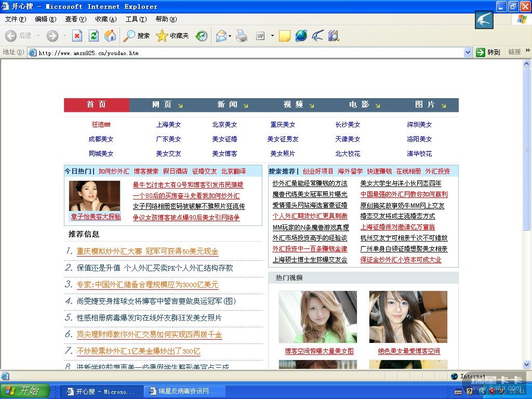Open the Mail button dropdown arrow
532x399 pixels.
click(230, 36)
